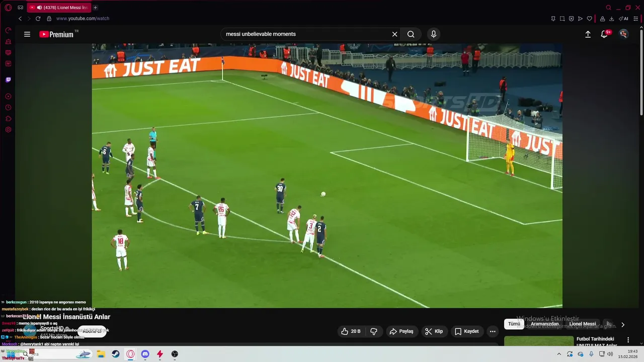Like the video with 20 B
This screenshot has height=362, width=644.
tap(351, 331)
